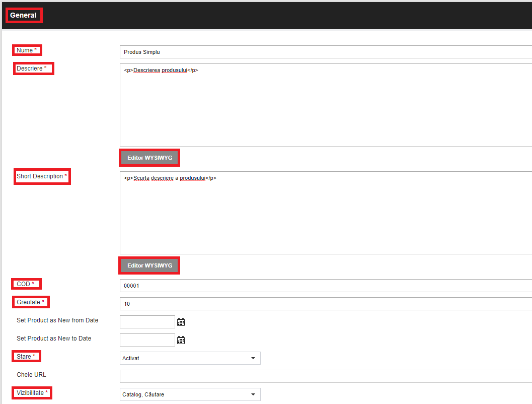532x404 pixels.
Task: Expand the Vizibilitate dropdown
Action: (x=190, y=394)
